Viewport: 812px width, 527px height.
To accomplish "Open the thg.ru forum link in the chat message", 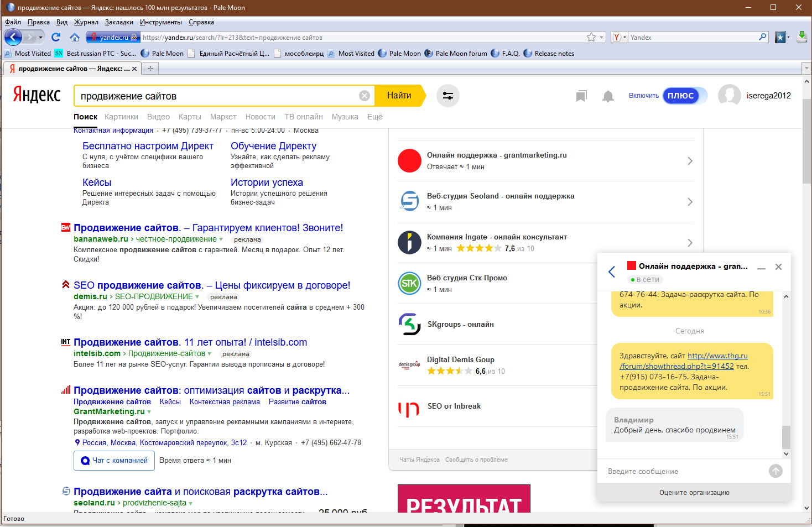I will tap(684, 361).
